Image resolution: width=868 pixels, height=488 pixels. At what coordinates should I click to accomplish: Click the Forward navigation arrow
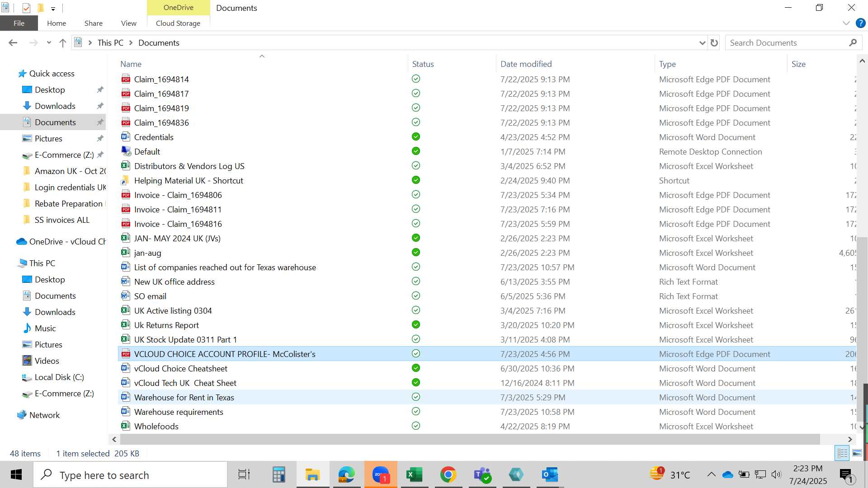(x=33, y=42)
